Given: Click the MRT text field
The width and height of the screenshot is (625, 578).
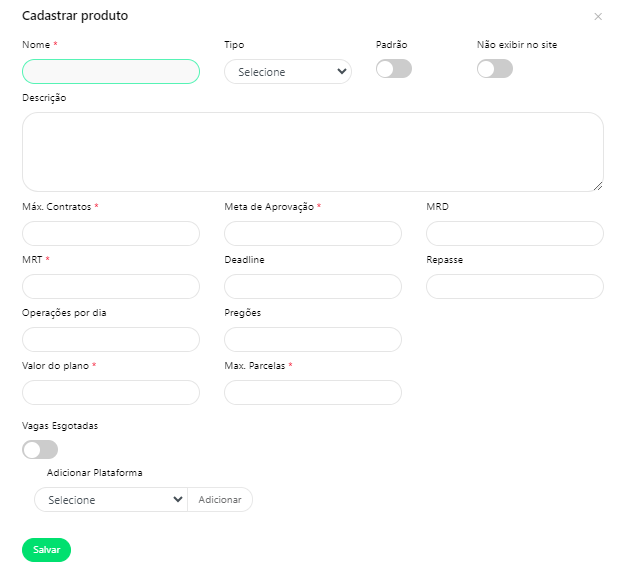Looking at the screenshot, I should pos(111,287).
